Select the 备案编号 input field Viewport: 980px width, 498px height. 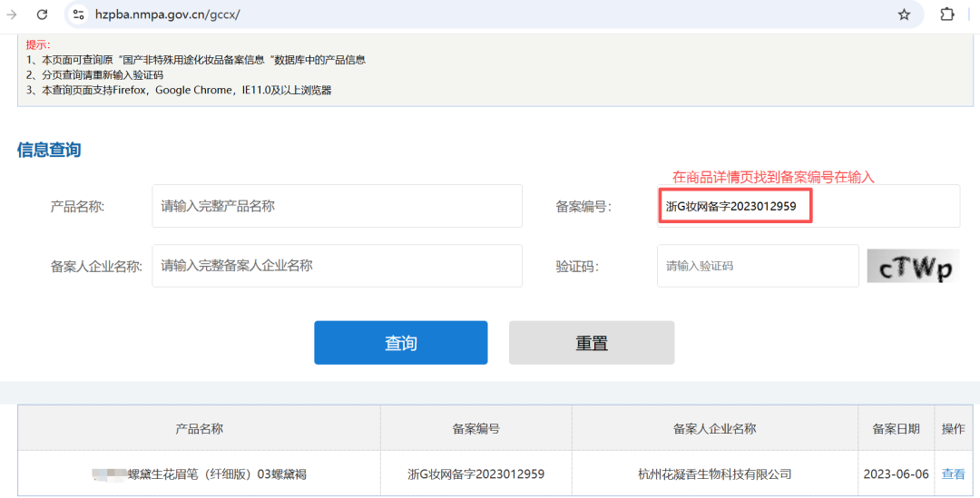pos(808,206)
